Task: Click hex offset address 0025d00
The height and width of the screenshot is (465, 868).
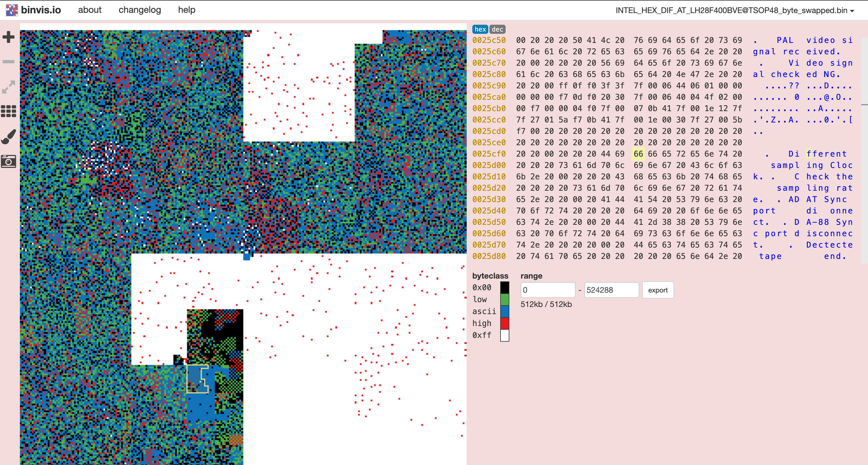Action: (489, 165)
